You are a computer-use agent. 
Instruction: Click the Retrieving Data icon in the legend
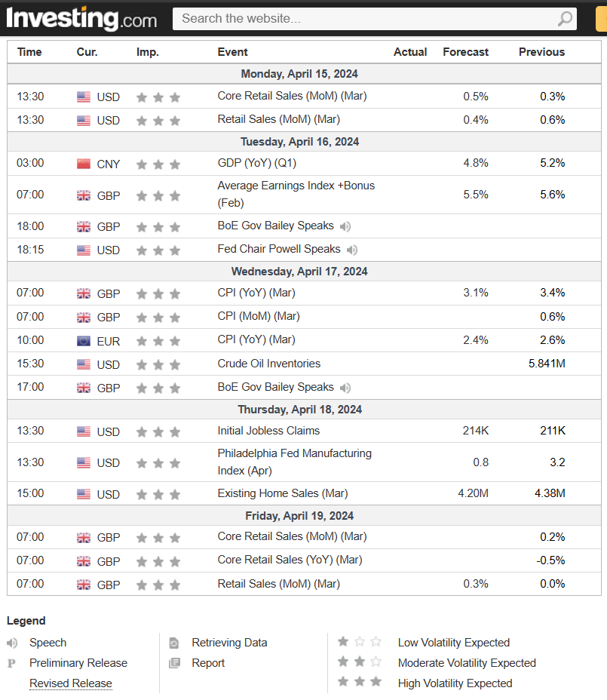pos(174,643)
